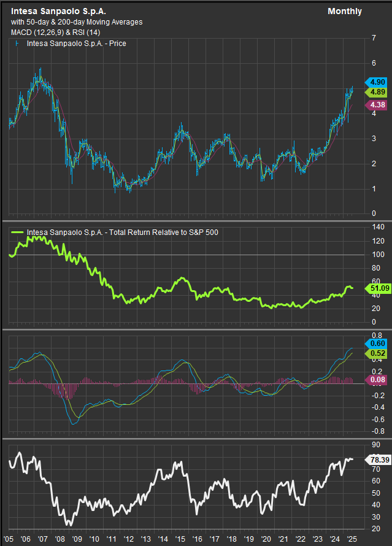Click the 70 label on the RSI axis
Viewport: 392px width, 546px height.
[376, 469]
